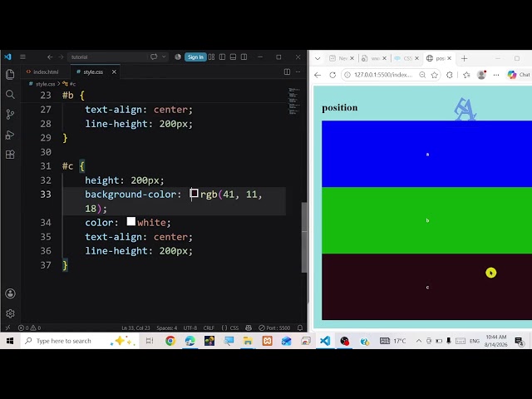Open editor More Actions menu

[x=298, y=71]
